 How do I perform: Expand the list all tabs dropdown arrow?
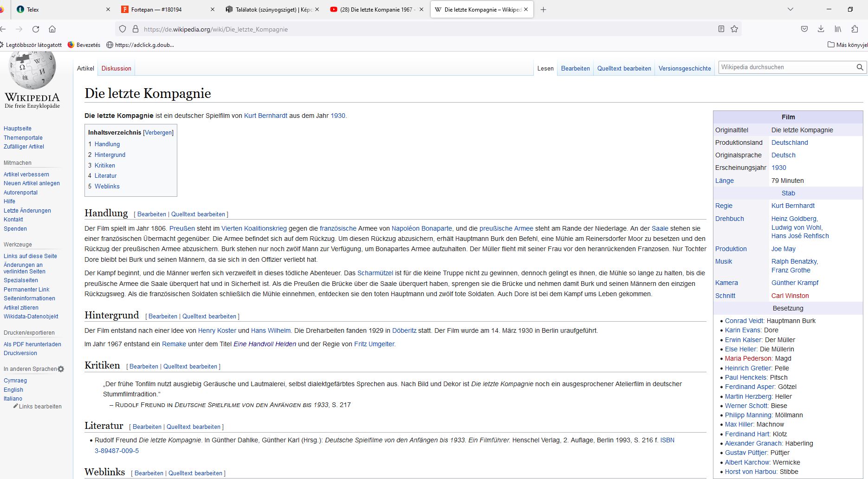point(790,10)
